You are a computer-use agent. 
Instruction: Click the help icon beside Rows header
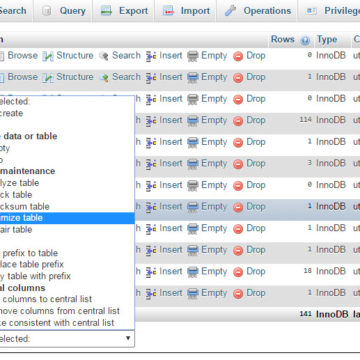[305, 40]
